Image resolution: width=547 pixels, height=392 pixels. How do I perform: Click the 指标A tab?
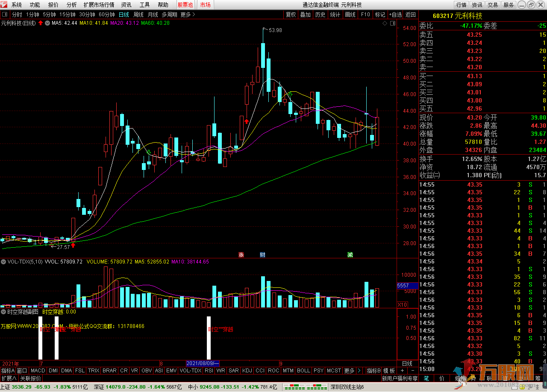8,371
